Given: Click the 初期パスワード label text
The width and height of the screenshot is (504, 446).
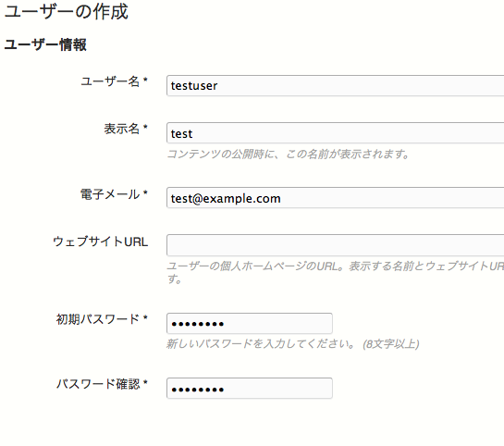Looking at the screenshot, I should pyautogui.click(x=98, y=319).
